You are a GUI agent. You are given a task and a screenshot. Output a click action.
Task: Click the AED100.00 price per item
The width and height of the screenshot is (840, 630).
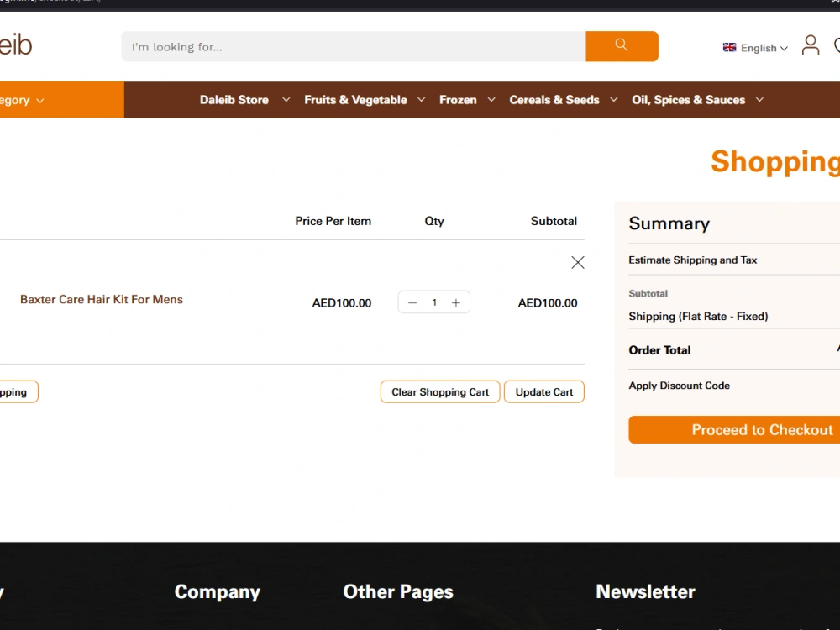pyautogui.click(x=342, y=303)
